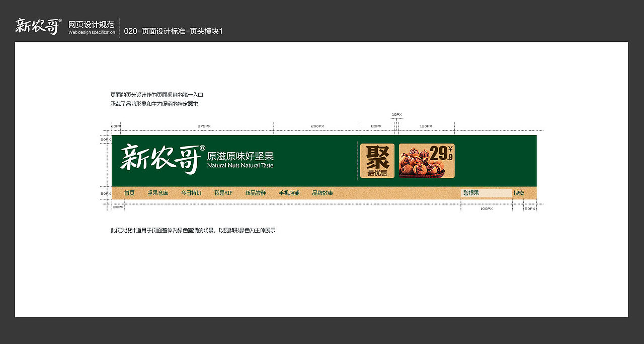
Task: Click the search box containing 碧根果
Action: 486,192
